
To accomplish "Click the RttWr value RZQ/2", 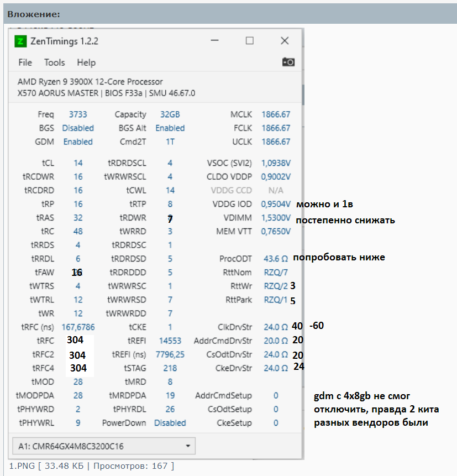I will [276, 286].
